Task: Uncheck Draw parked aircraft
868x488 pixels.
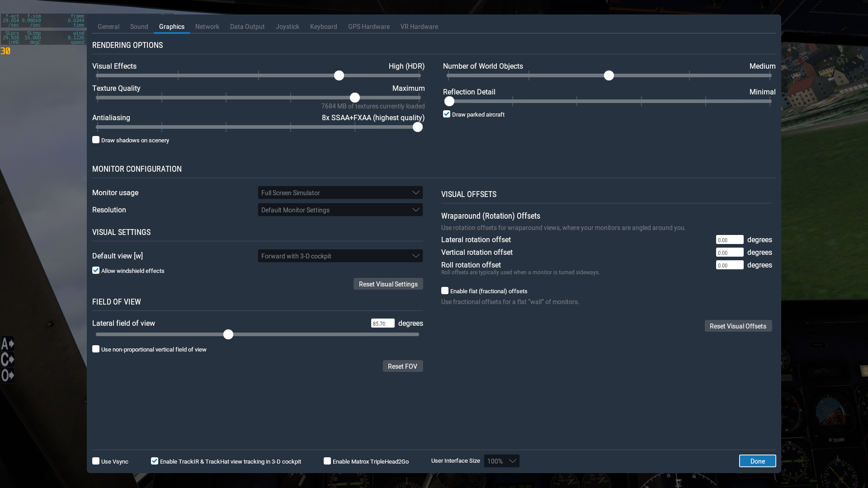Action: (x=447, y=114)
